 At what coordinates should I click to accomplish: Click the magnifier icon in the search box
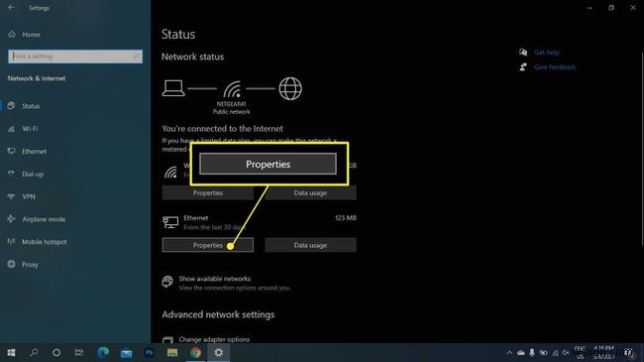(136, 57)
